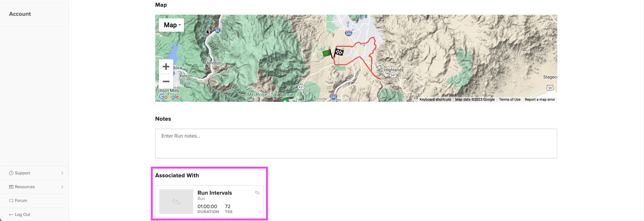Open Keyboard shortcuts on the map
The height and width of the screenshot is (221, 644).
435,99
